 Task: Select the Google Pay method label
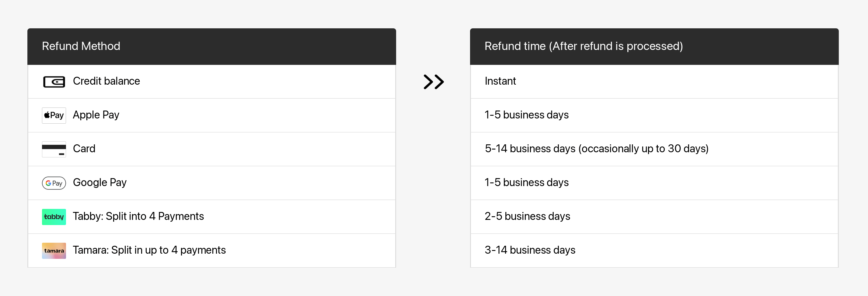pos(100,182)
